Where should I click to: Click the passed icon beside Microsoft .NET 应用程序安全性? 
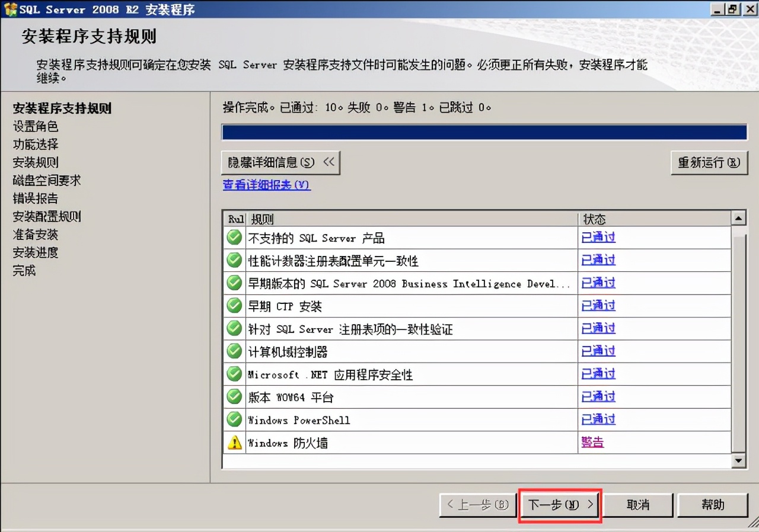[x=234, y=373]
